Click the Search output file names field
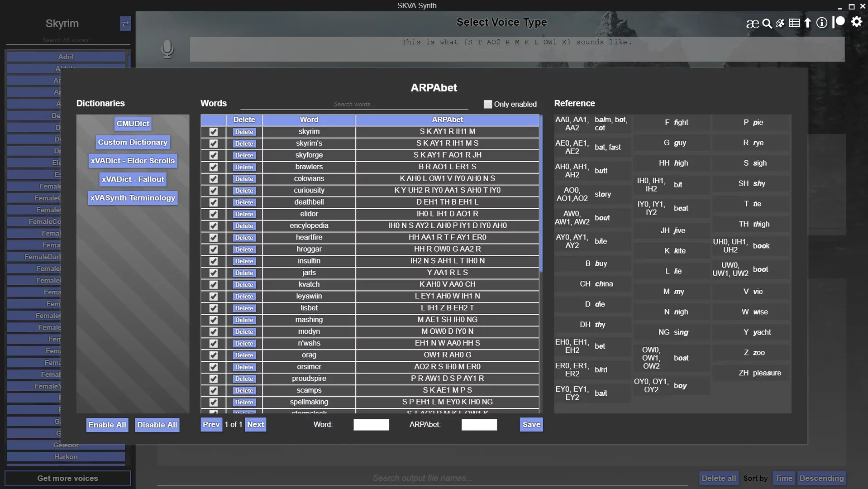 point(422,478)
